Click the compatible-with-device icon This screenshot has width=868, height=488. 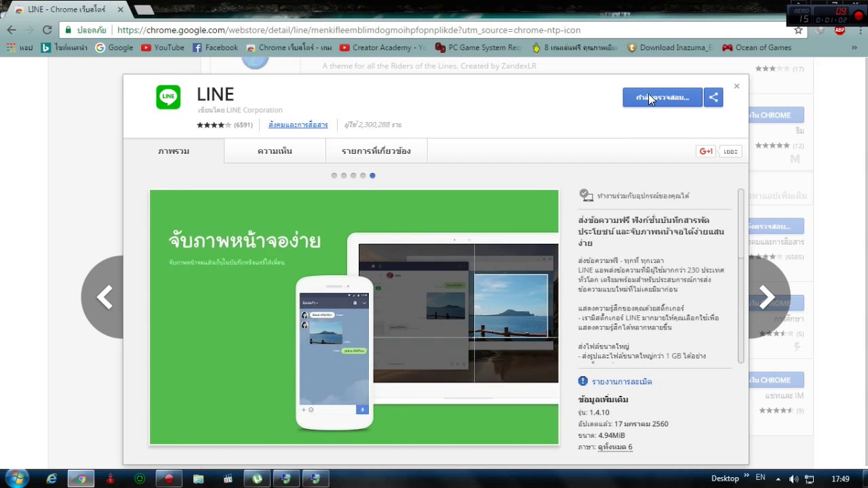click(x=587, y=195)
